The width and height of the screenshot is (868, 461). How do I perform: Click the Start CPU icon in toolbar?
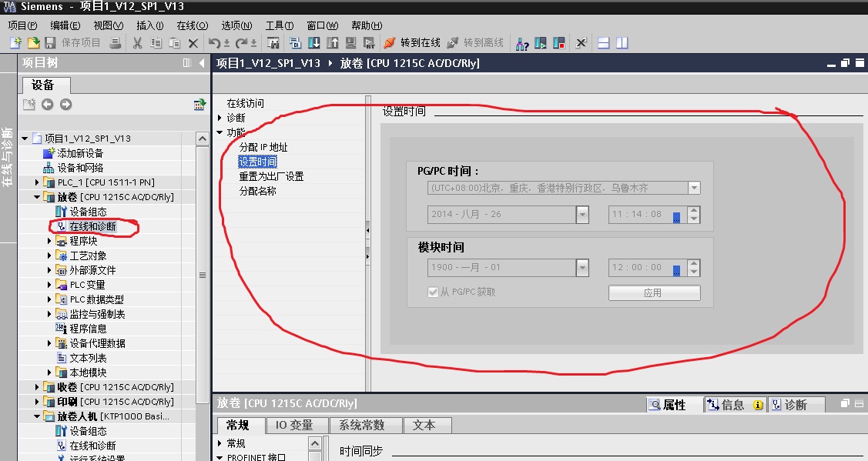541,43
